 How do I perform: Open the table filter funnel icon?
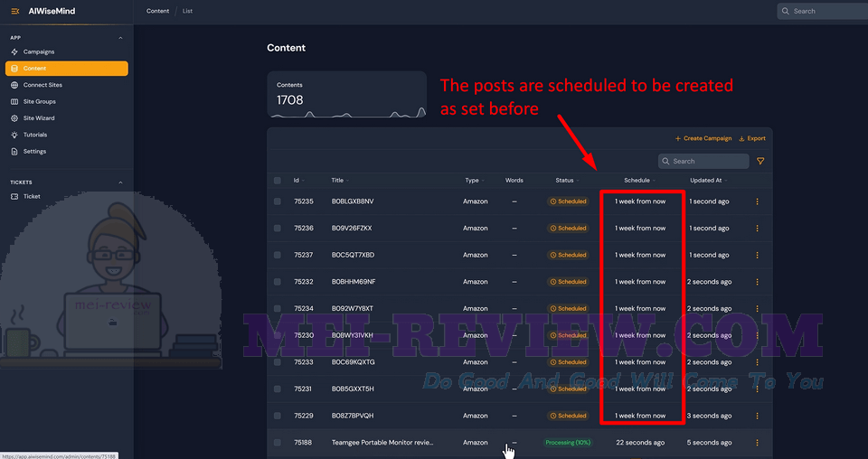pyautogui.click(x=760, y=161)
